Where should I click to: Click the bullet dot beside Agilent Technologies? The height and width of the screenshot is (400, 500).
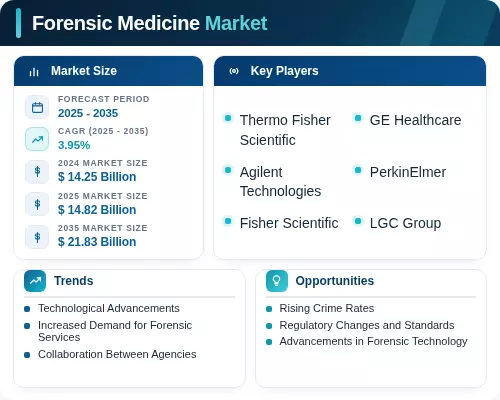coord(228,170)
